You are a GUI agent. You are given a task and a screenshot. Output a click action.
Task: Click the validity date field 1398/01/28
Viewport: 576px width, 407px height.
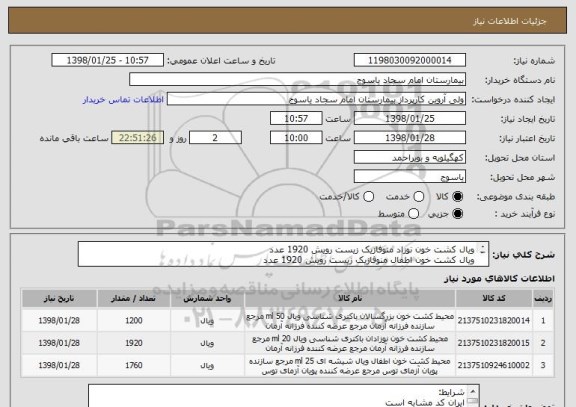point(410,138)
